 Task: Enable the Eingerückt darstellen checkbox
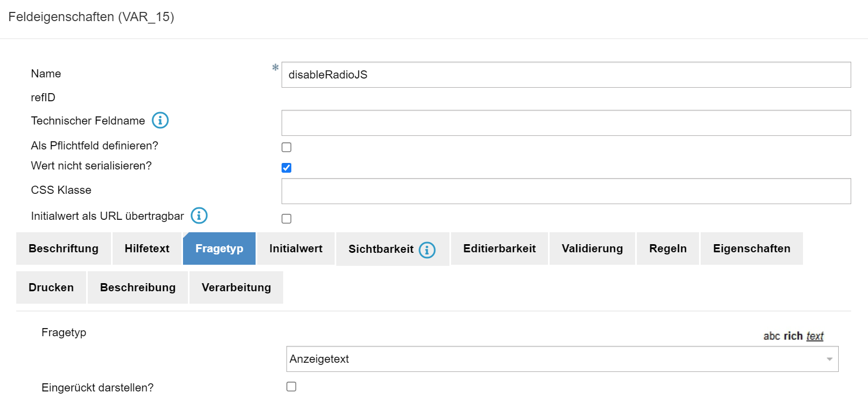click(x=291, y=387)
